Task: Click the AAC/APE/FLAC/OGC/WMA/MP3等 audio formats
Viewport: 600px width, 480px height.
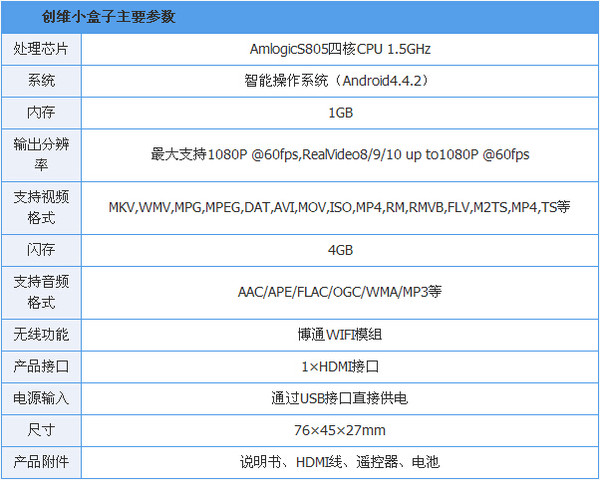Action: coord(340,292)
